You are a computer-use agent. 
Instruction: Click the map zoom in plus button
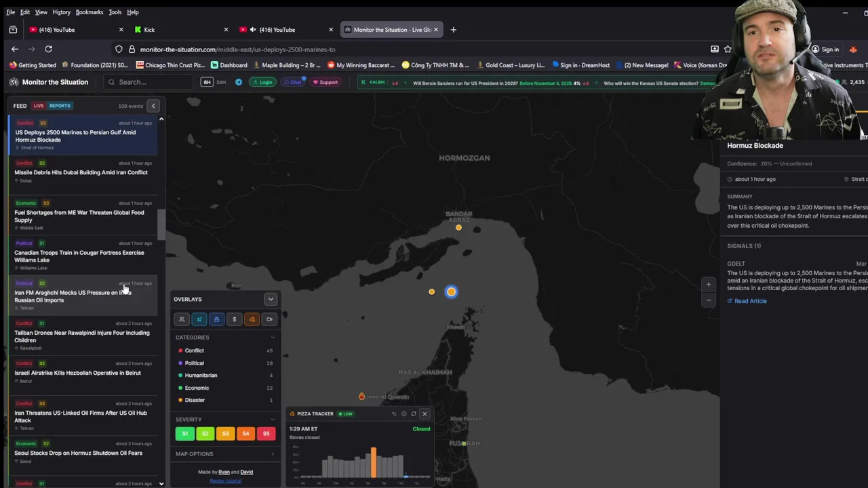[708, 285]
